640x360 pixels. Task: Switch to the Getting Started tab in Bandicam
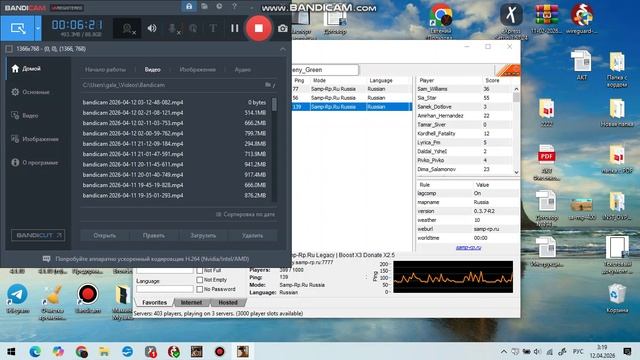click(105, 70)
